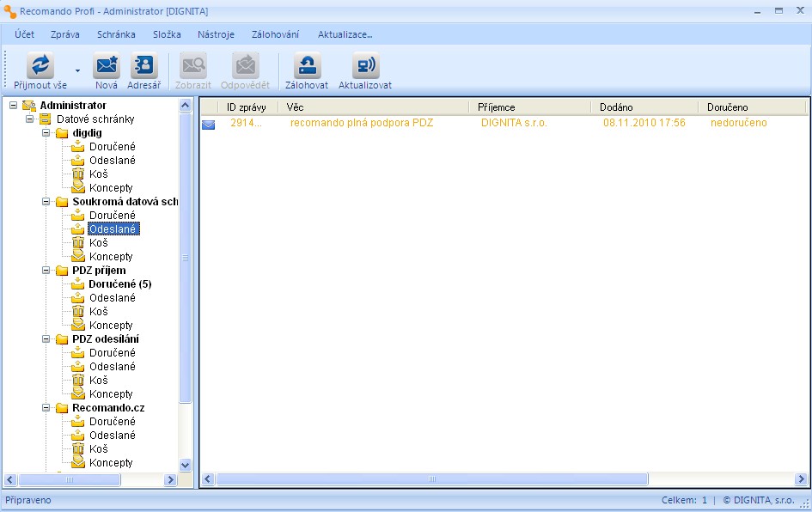Screen dimensions: 812x512
Task: Sort by Doručeno column header
Action: tap(753, 107)
